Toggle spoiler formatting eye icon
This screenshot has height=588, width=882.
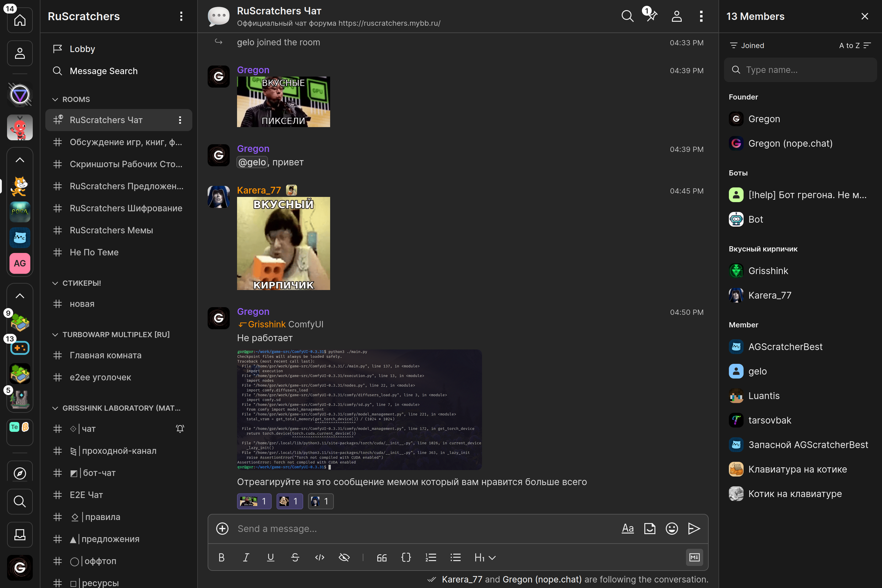pos(344,557)
